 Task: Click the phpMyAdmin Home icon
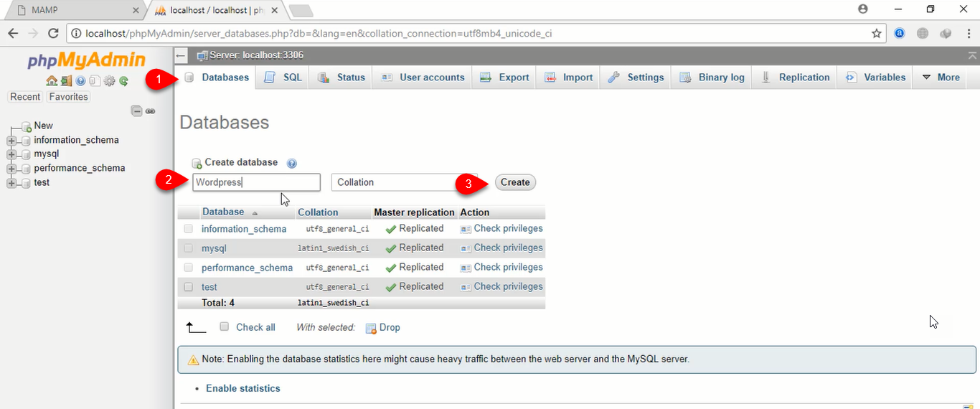52,81
